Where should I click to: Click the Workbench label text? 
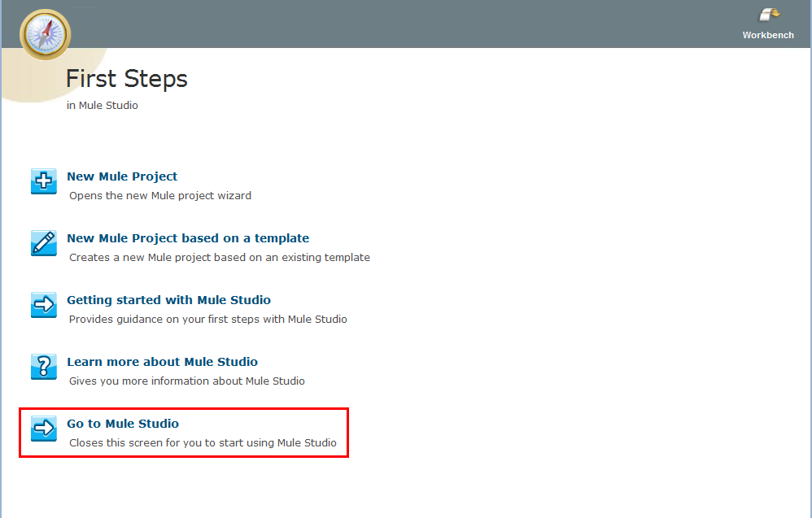(x=768, y=35)
